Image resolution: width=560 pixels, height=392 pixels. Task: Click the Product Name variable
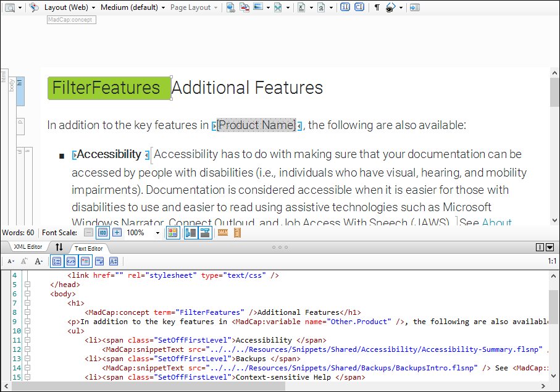256,125
